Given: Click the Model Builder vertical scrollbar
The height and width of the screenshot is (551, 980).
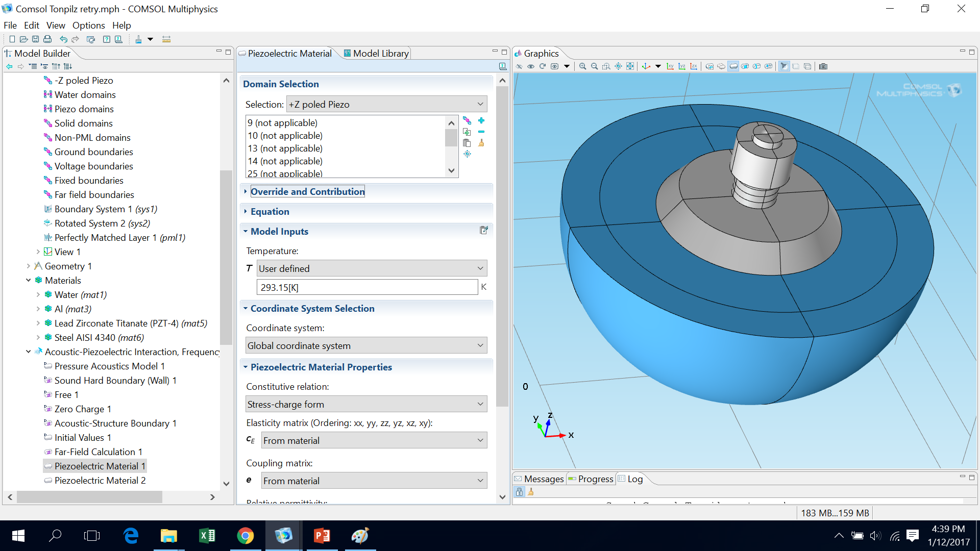Looking at the screenshot, I should (226, 258).
